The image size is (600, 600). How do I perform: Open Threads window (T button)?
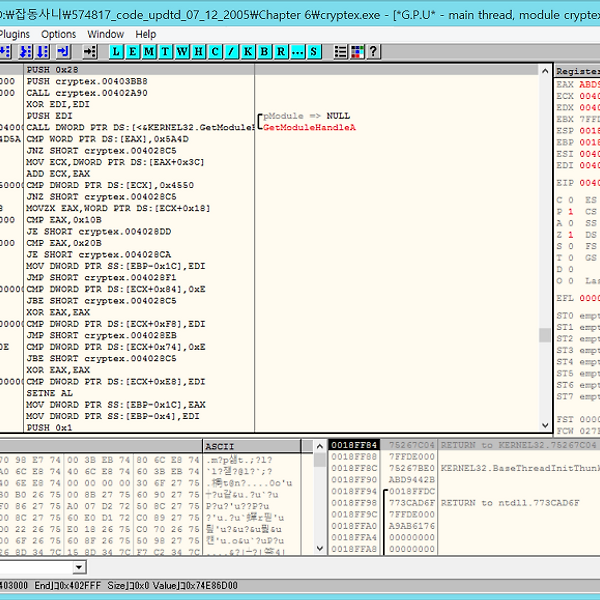(166, 51)
